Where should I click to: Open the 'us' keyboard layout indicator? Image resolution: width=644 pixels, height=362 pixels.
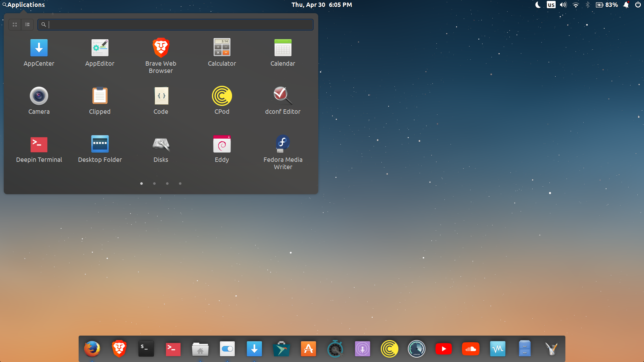[x=551, y=5]
